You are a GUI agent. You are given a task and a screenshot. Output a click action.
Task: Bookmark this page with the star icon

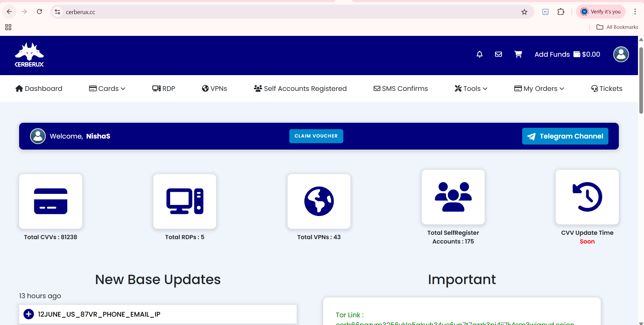(524, 12)
